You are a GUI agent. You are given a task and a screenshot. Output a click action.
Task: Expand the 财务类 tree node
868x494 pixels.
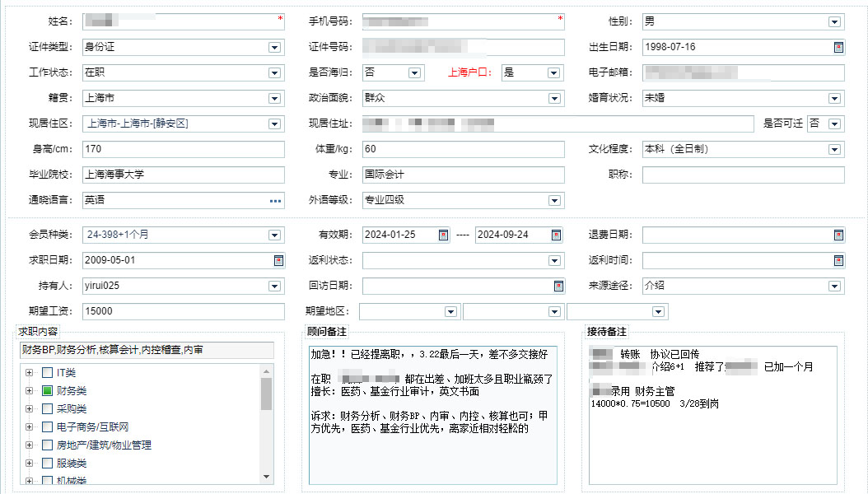tap(30, 391)
